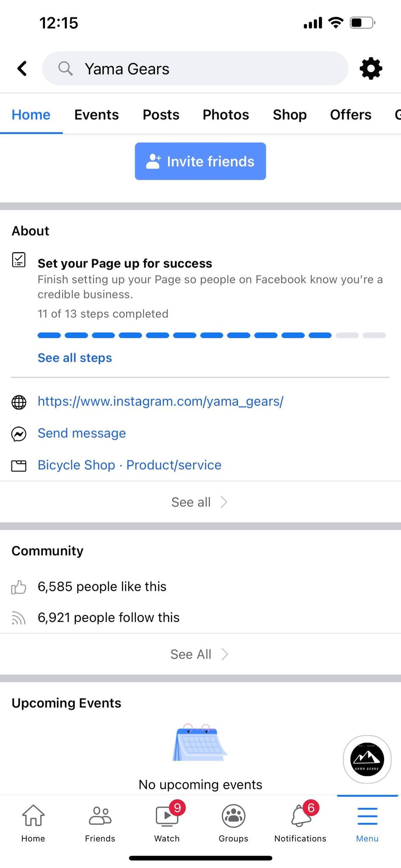401x868 pixels.
Task: Go to Groups icon
Action: pyautogui.click(x=233, y=816)
